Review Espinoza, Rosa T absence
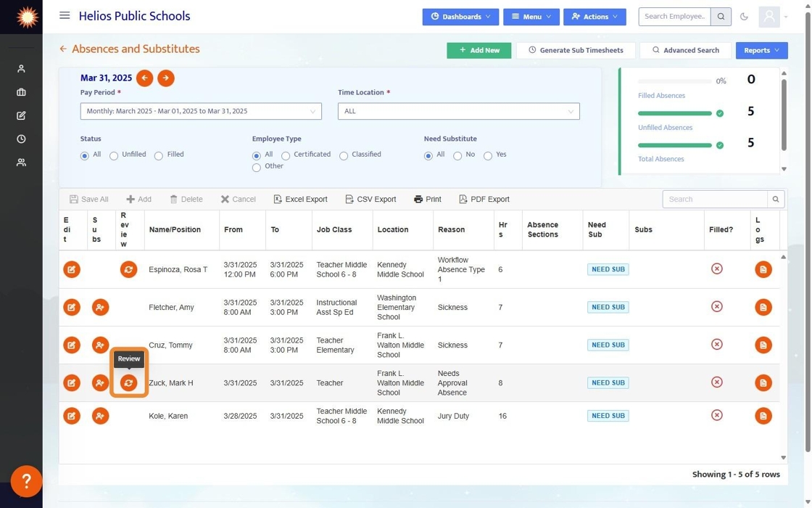 point(128,269)
